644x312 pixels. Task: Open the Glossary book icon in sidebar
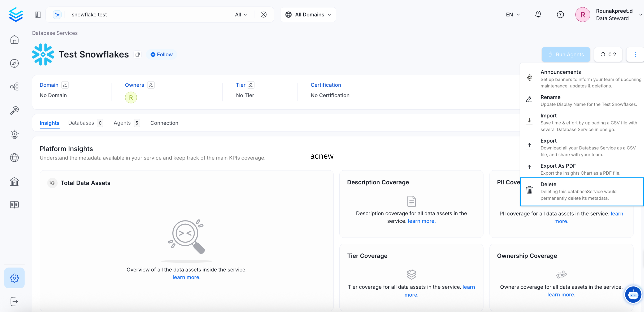click(x=14, y=205)
